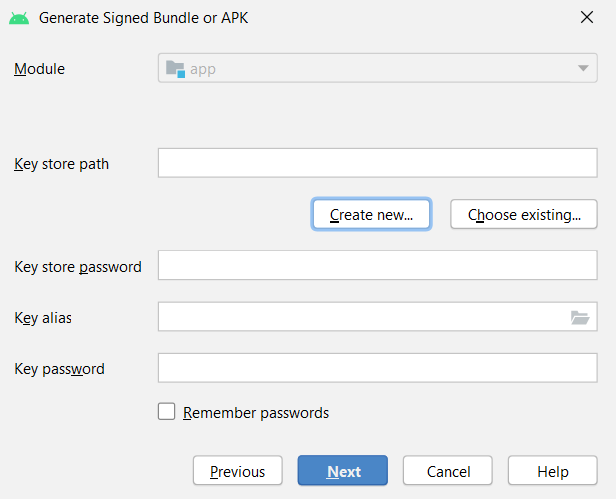Enable the Remember passwords checkbox
616x499 pixels.
(167, 412)
